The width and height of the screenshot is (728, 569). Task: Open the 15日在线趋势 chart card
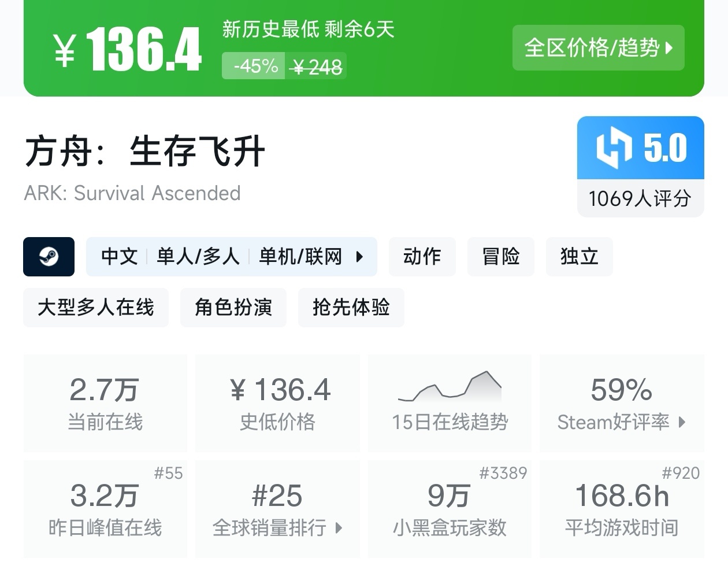(x=450, y=403)
